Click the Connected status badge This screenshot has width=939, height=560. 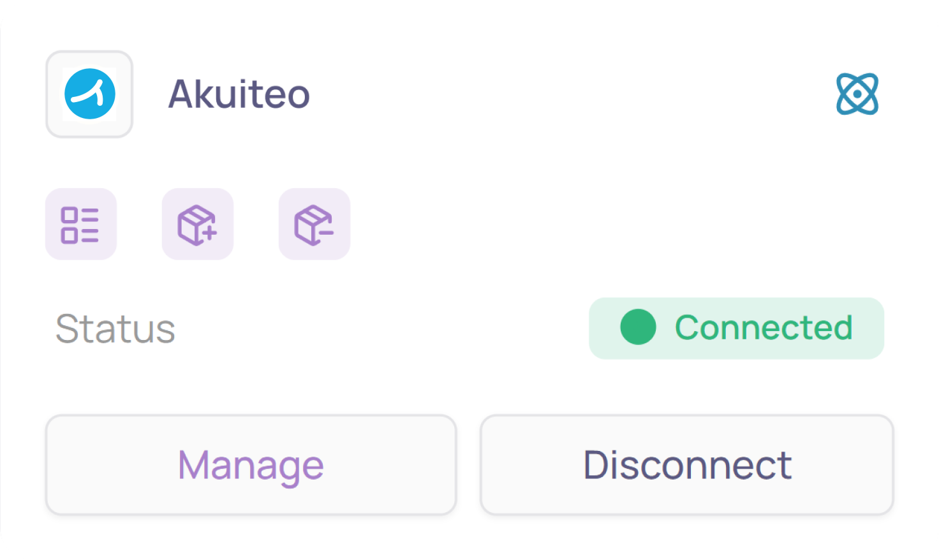[736, 328]
